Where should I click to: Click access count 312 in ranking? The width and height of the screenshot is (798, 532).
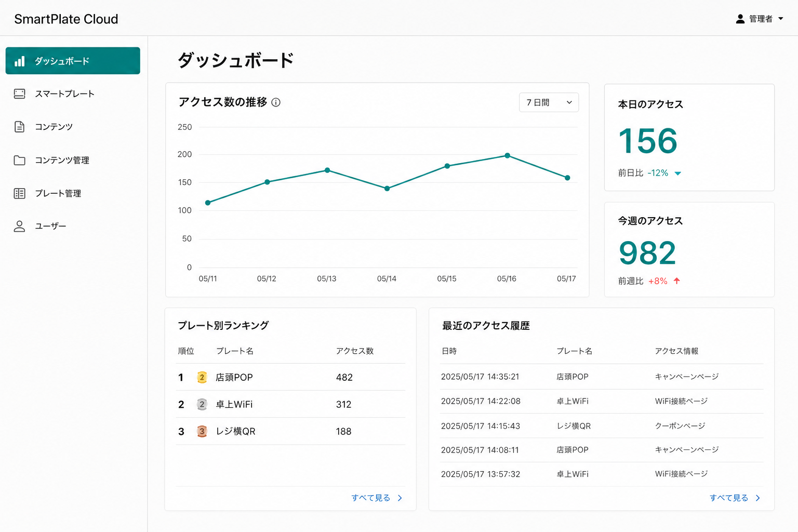(343, 405)
